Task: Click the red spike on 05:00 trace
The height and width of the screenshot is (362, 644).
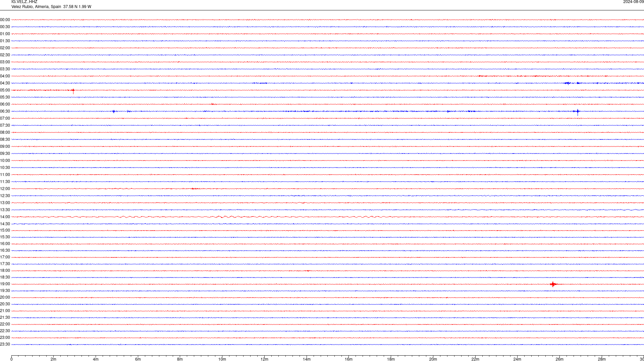Action: coord(73,90)
